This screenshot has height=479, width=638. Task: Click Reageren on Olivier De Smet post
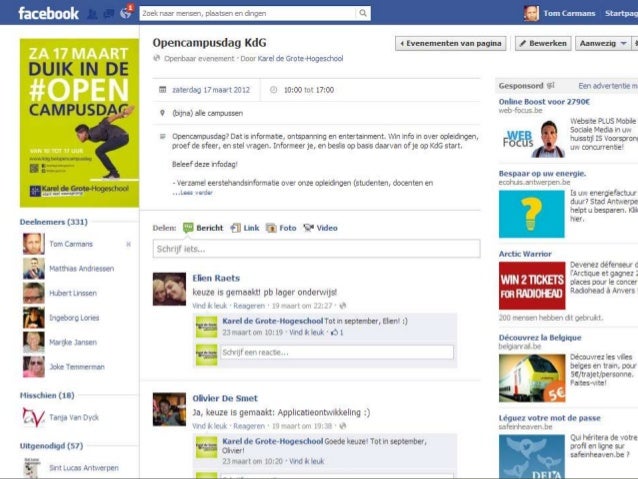coord(249,426)
